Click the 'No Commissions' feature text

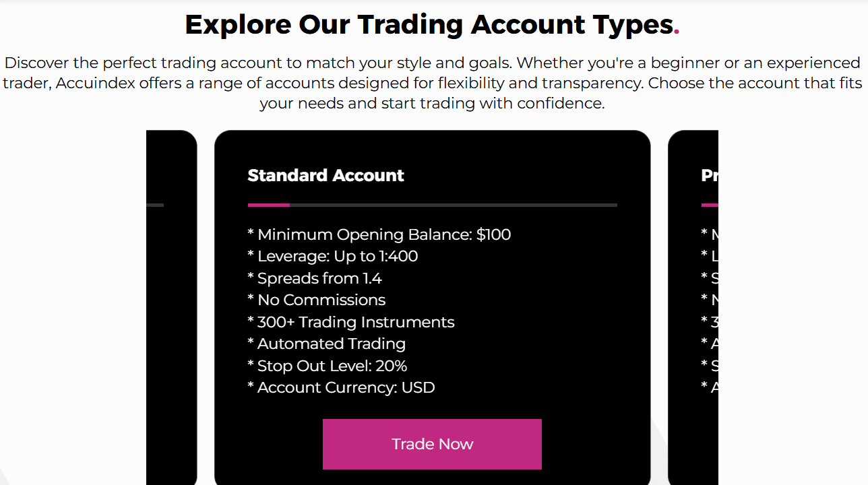[x=317, y=299]
